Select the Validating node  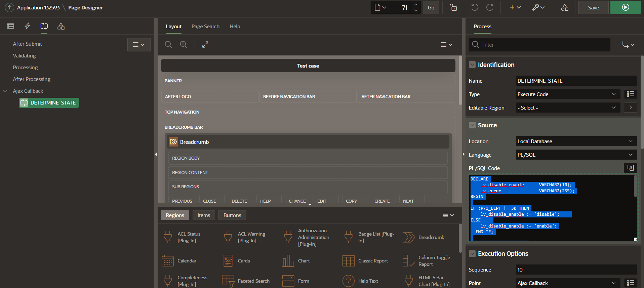coord(24,56)
